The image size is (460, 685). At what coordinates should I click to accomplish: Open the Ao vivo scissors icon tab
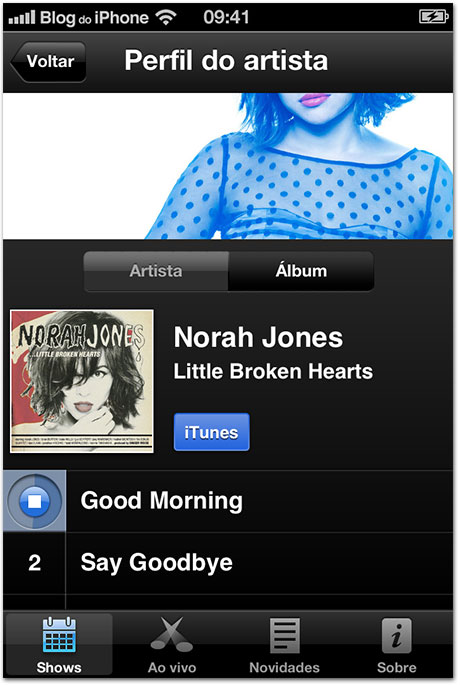click(x=172, y=645)
